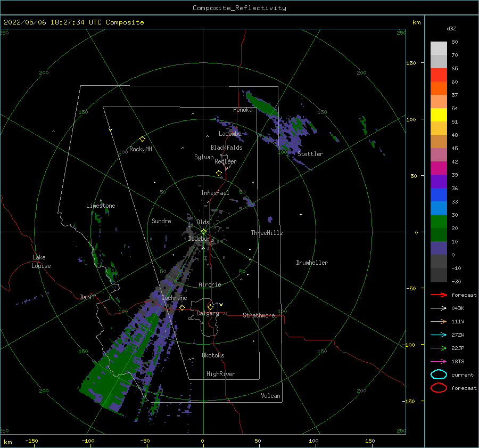The height and width of the screenshot is (448, 479).
Task: Click the red forecast ellipse icon
Action: click(x=439, y=388)
